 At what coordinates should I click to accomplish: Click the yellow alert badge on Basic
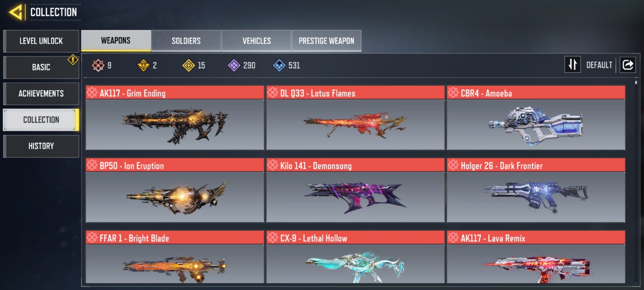pos(73,60)
